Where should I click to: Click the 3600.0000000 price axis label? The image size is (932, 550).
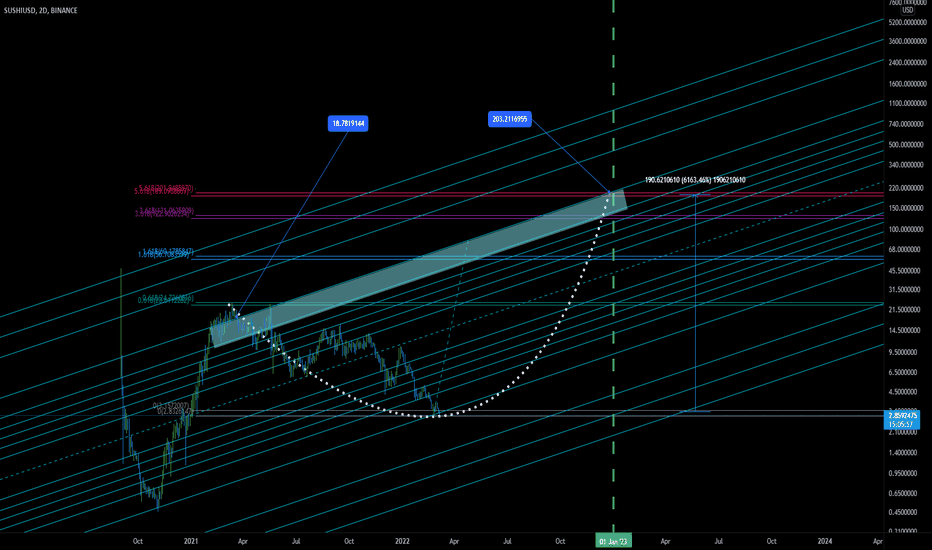pyautogui.click(x=908, y=42)
